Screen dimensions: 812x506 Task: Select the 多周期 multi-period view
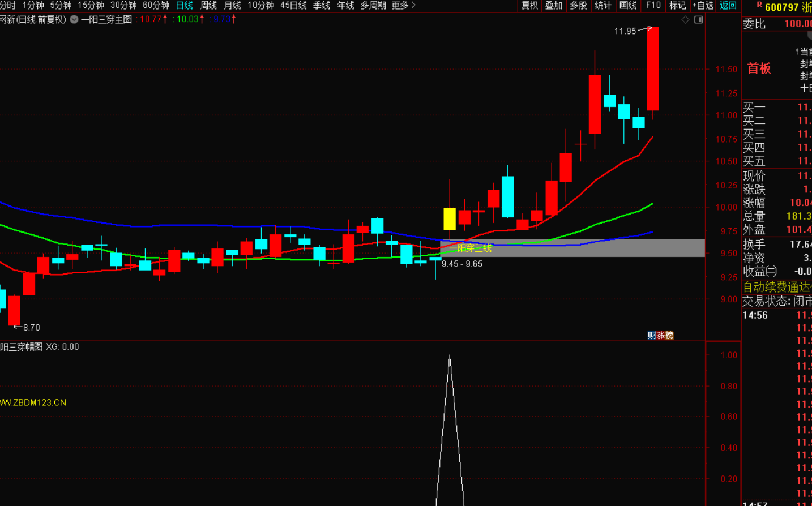click(373, 5)
